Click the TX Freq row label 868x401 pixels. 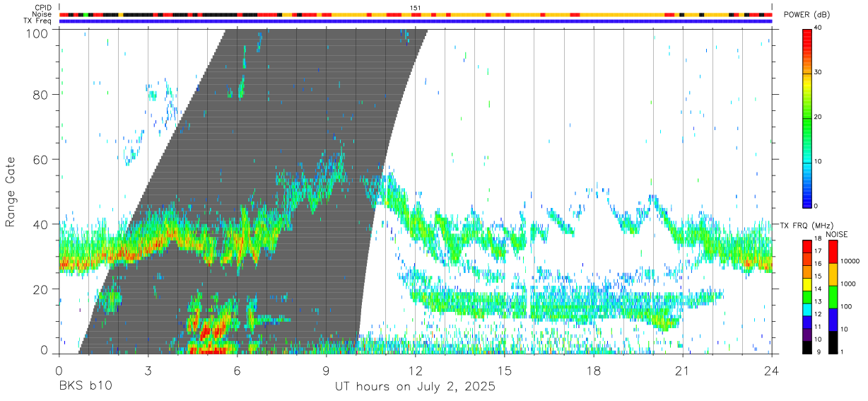click(x=37, y=21)
